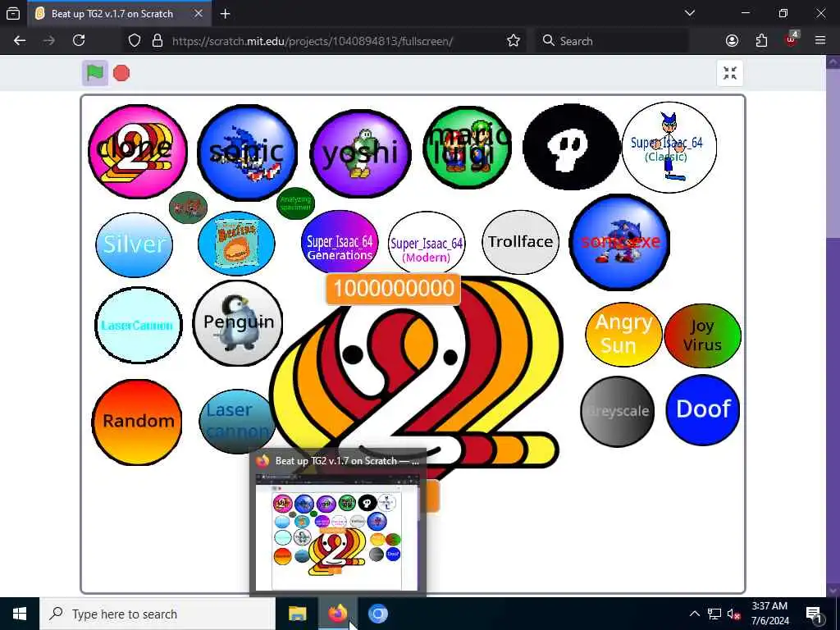This screenshot has width=840, height=630.
Task: Select the pink clone character circle
Action: pyautogui.click(x=138, y=152)
